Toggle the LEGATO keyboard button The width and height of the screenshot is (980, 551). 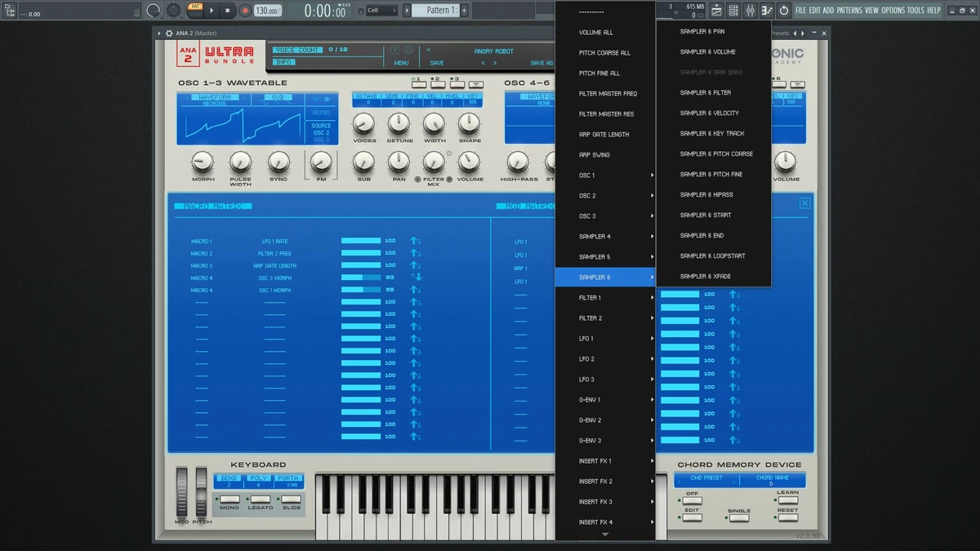coord(261,499)
